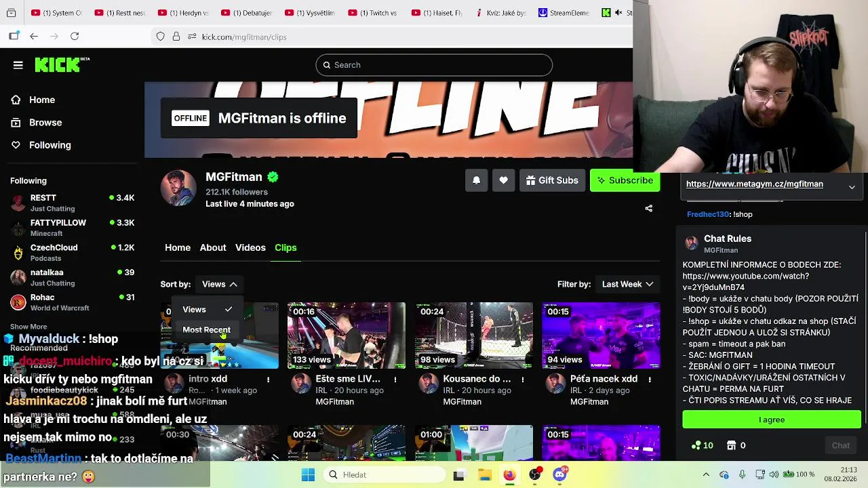Switch to the Restt YouTube browser tab
Screen dimensions: 868x488
pyautogui.click(x=121, y=13)
